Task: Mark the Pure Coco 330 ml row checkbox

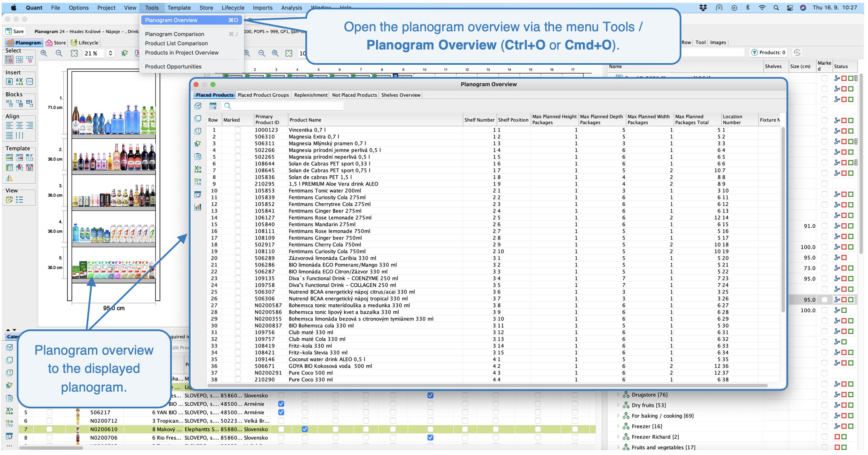Action: (238, 379)
